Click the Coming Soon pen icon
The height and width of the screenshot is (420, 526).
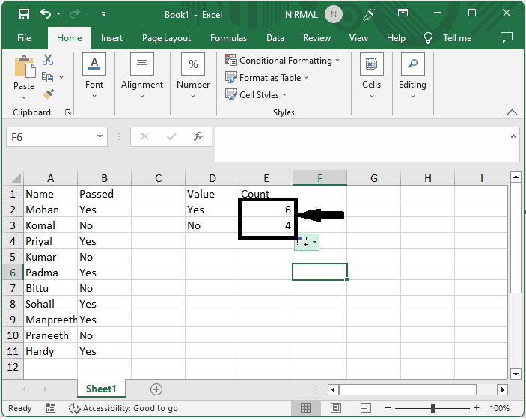tap(369, 14)
